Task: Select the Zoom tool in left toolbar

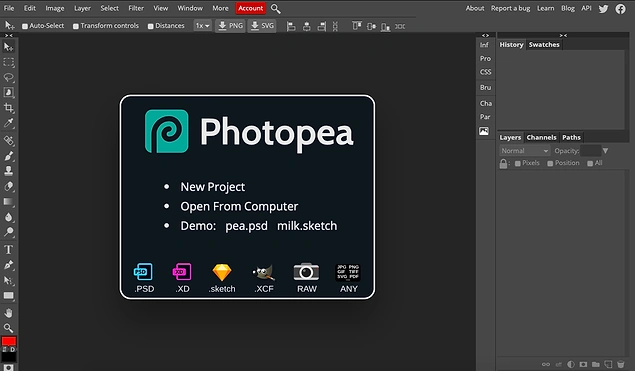Action: (x=9, y=328)
